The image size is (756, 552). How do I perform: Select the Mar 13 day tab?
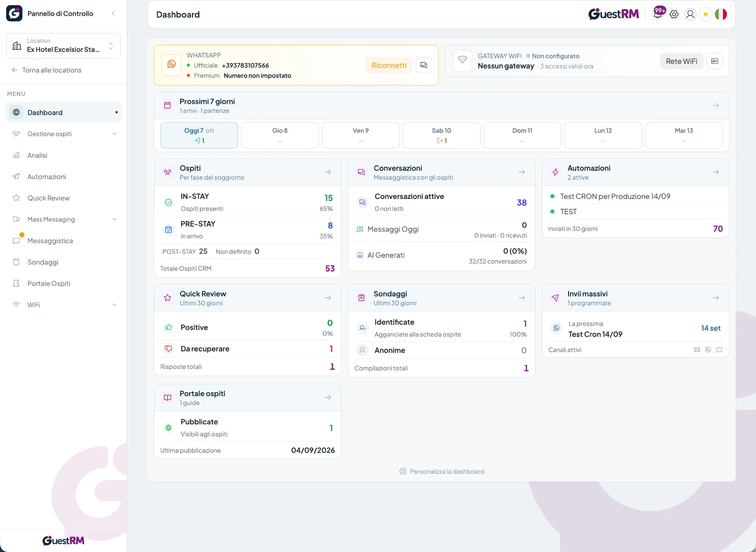tap(684, 135)
